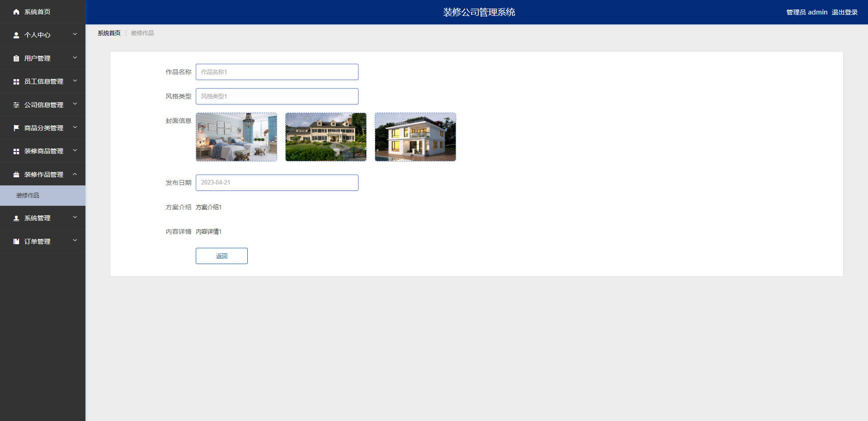
Task: Click the flag icon beside 商品分类管理
Action: pos(16,128)
